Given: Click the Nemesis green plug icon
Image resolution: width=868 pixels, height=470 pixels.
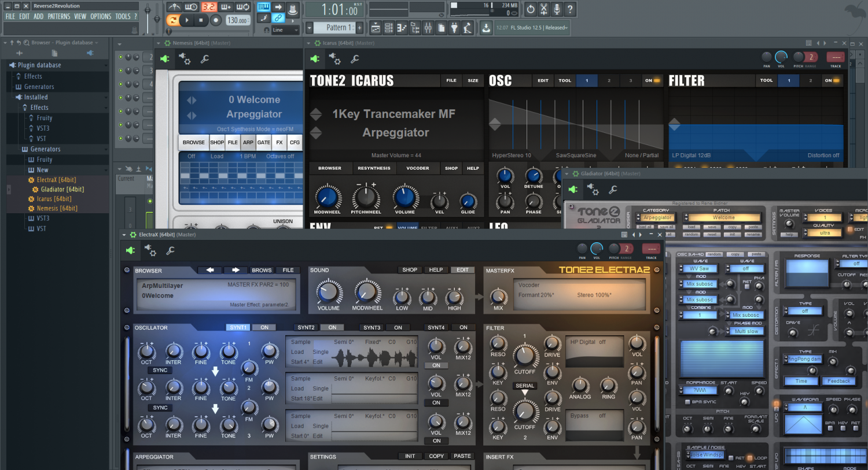Looking at the screenshot, I should point(165,58).
